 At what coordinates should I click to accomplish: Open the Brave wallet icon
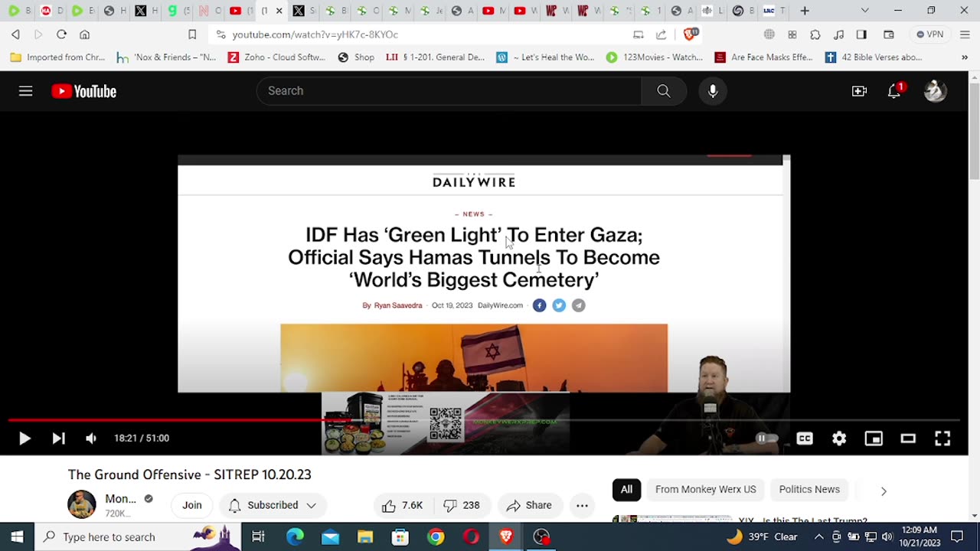[889, 34]
